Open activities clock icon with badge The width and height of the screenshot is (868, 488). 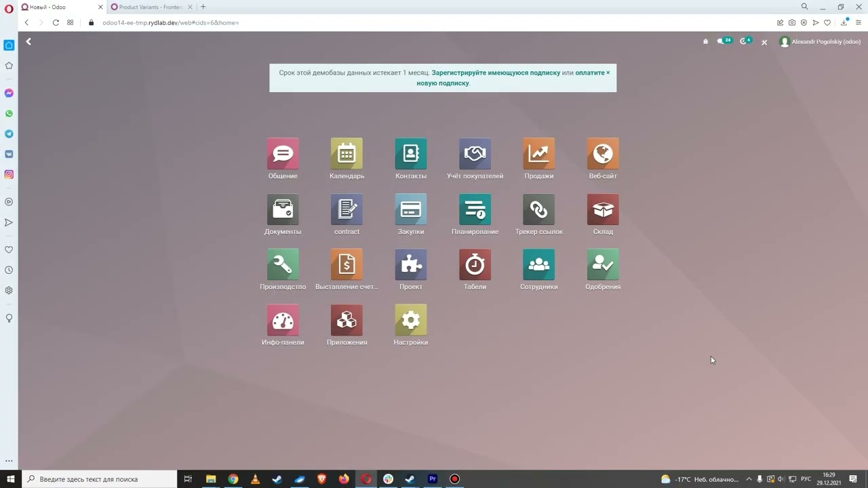point(746,41)
